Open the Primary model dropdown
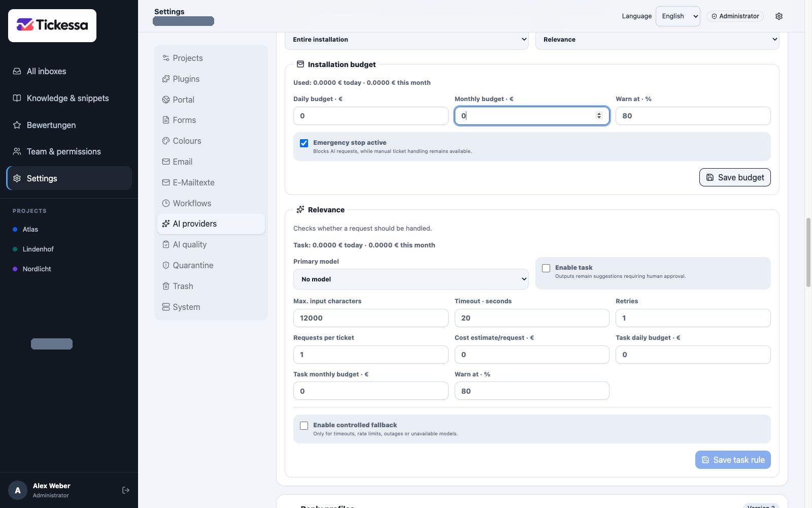Viewport: 812px width, 508px height. pos(411,279)
